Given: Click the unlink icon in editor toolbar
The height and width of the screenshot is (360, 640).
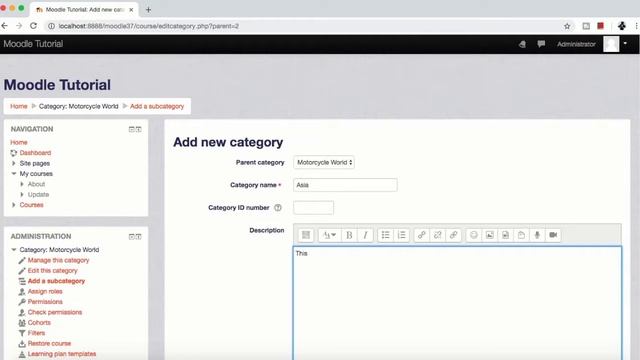Looking at the screenshot, I should click(x=438, y=235).
